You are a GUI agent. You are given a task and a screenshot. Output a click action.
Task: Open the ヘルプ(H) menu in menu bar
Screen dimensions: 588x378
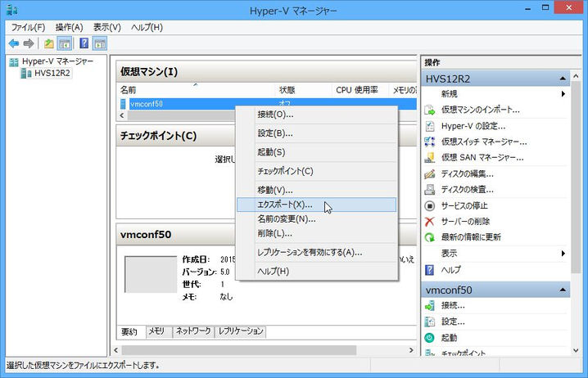(147, 27)
